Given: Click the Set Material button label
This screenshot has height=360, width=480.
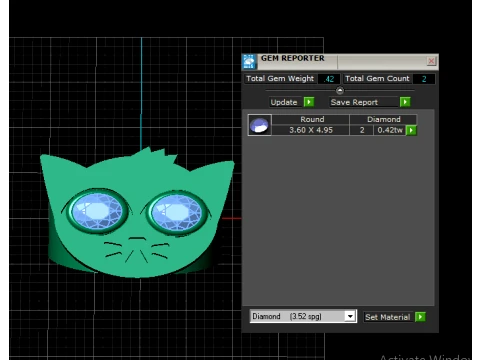Looking at the screenshot, I should point(389,317).
